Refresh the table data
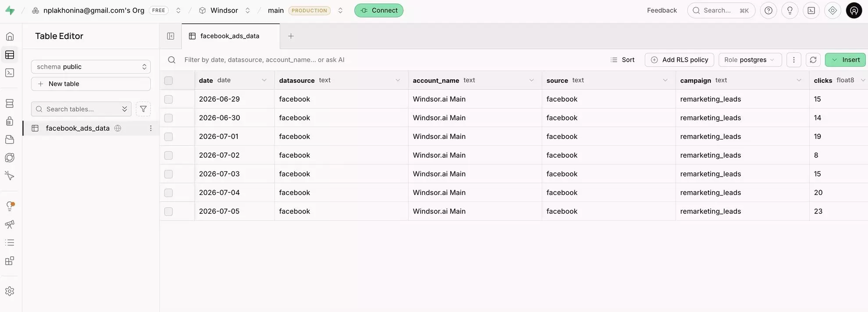Image resolution: width=868 pixels, height=312 pixels. tap(813, 60)
